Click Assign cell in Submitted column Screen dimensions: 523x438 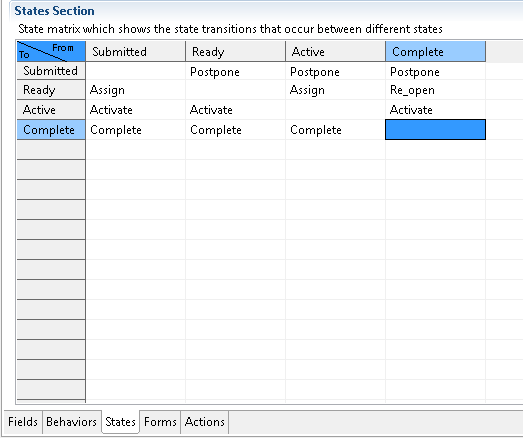pos(135,90)
